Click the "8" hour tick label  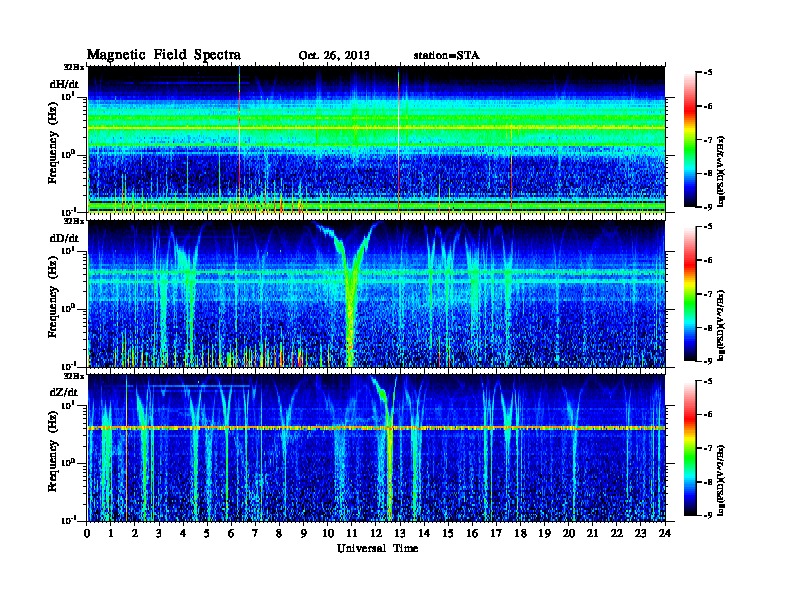pyautogui.click(x=279, y=533)
